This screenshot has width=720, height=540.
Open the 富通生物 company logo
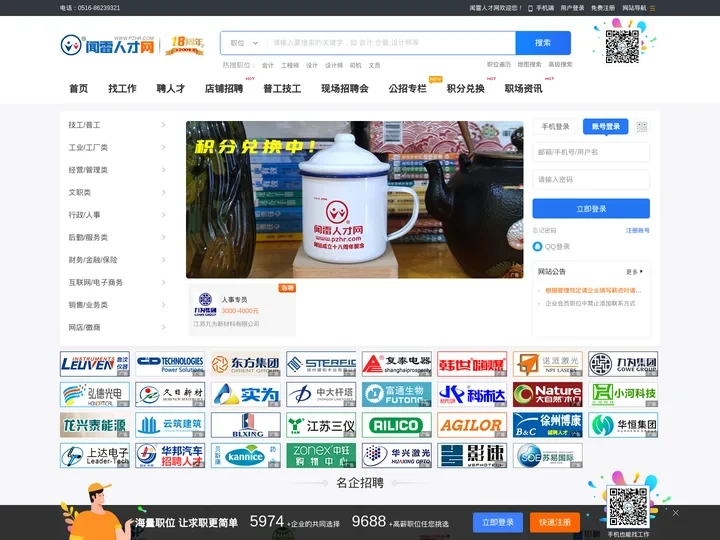pos(397,394)
